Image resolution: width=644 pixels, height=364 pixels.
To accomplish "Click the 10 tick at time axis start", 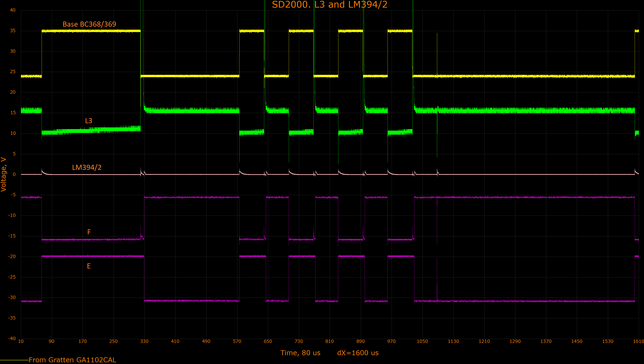I will (21, 341).
